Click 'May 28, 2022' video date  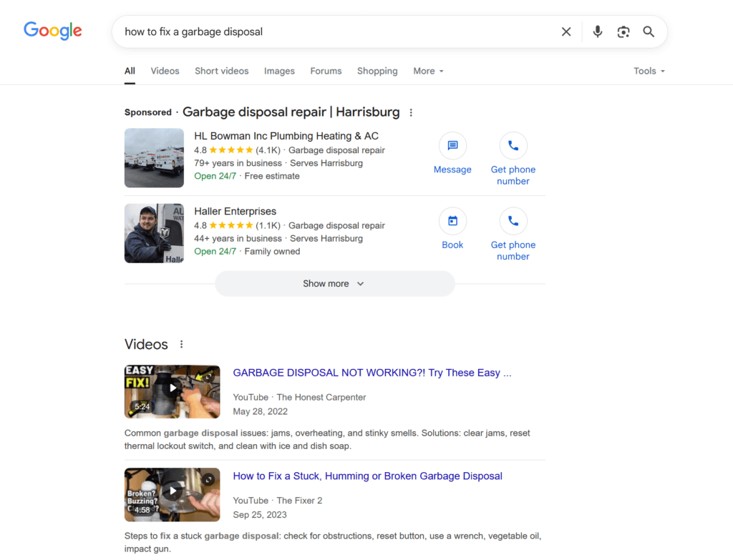[x=261, y=411]
